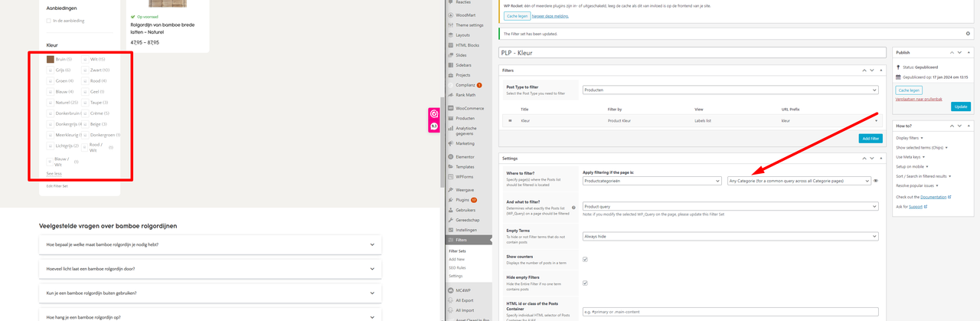The width and height of the screenshot is (980, 321).
Task: Select the Bruin color swatch
Action: [x=51, y=59]
